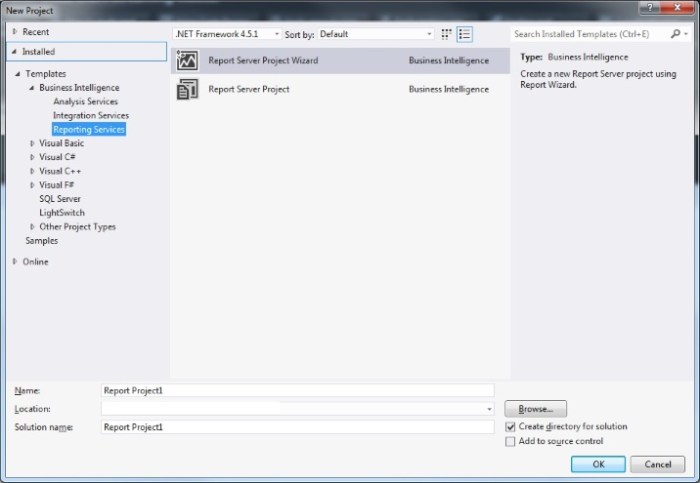Click the Report Server Project icon
This screenshot has height=483, width=700.
[x=187, y=89]
